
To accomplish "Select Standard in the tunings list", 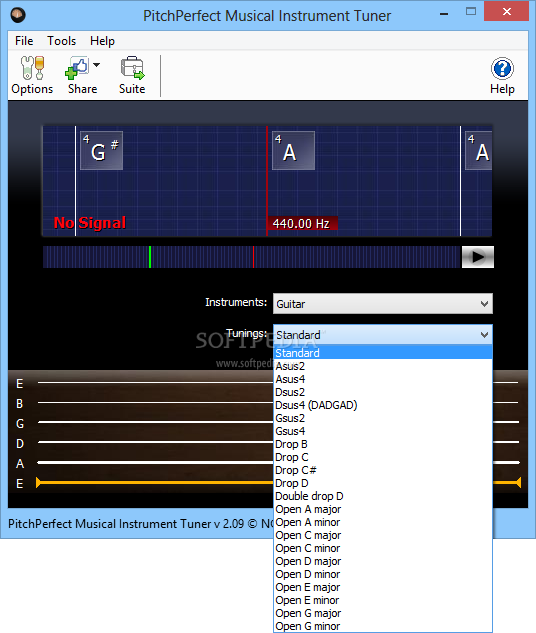I will pos(383,353).
